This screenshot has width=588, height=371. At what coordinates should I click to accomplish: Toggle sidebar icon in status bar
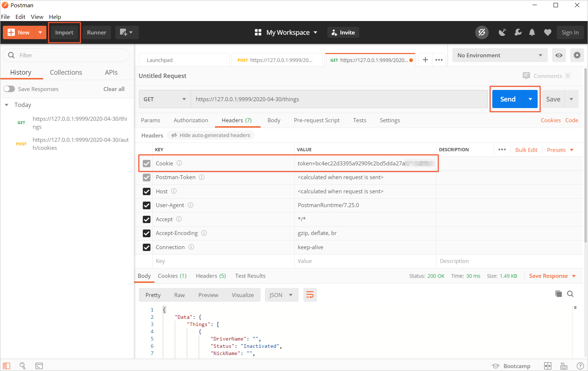pos(7,366)
